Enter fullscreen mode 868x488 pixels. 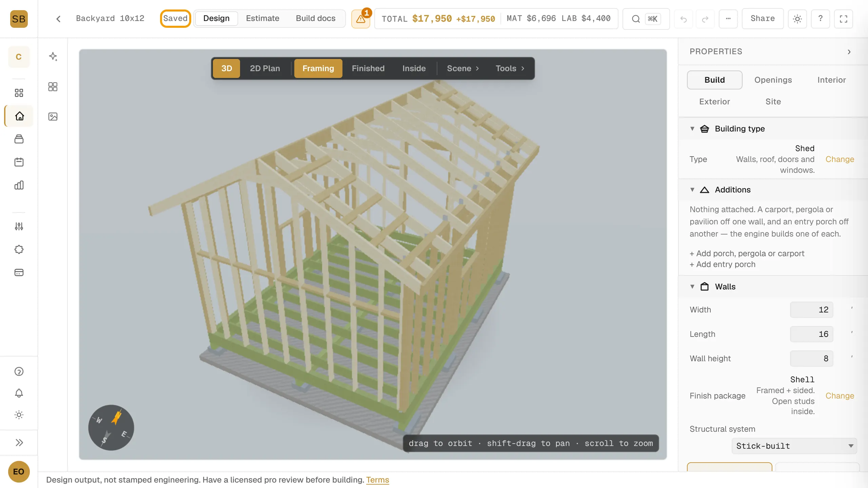(x=843, y=19)
